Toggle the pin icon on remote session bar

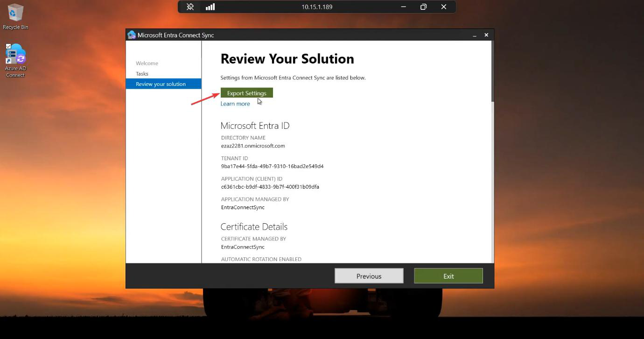click(x=190, y=7)
